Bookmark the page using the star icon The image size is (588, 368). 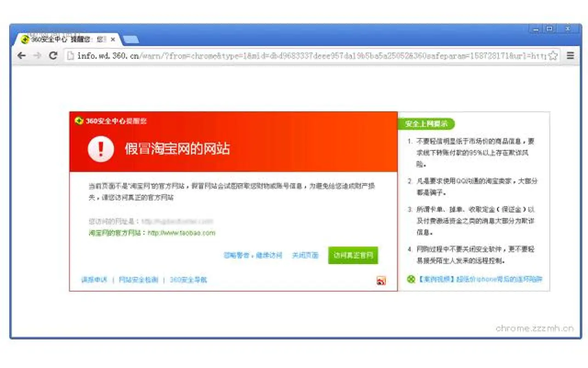click(553, 55)
